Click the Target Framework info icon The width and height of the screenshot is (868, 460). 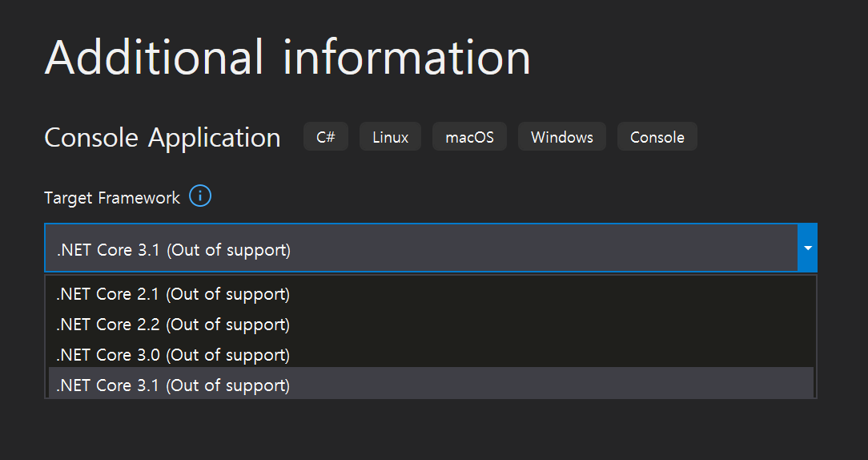click(x=200, y=196)
